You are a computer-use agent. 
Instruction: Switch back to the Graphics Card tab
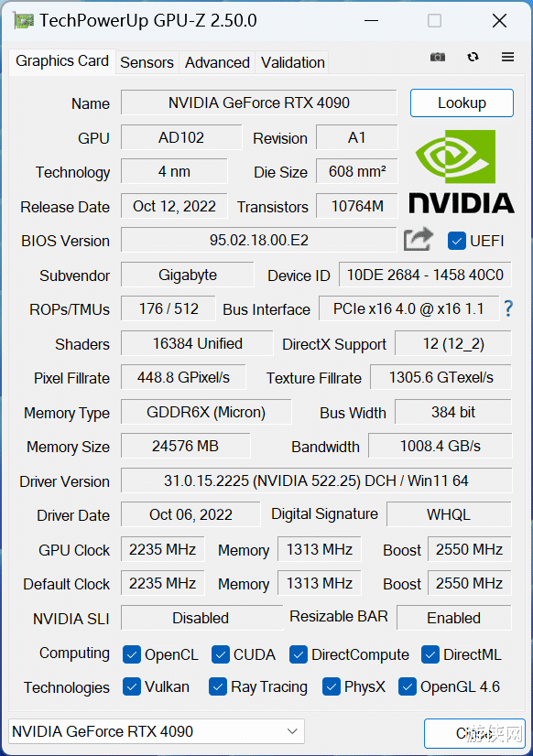[x=61, y=60]
